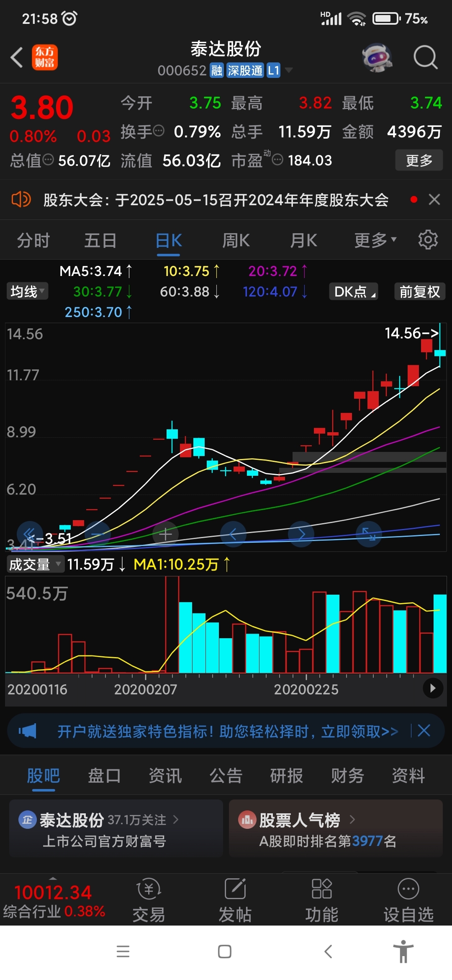Expand the stock title dropdown arrow
Viewport: 452px width, 980px height.
288,70
